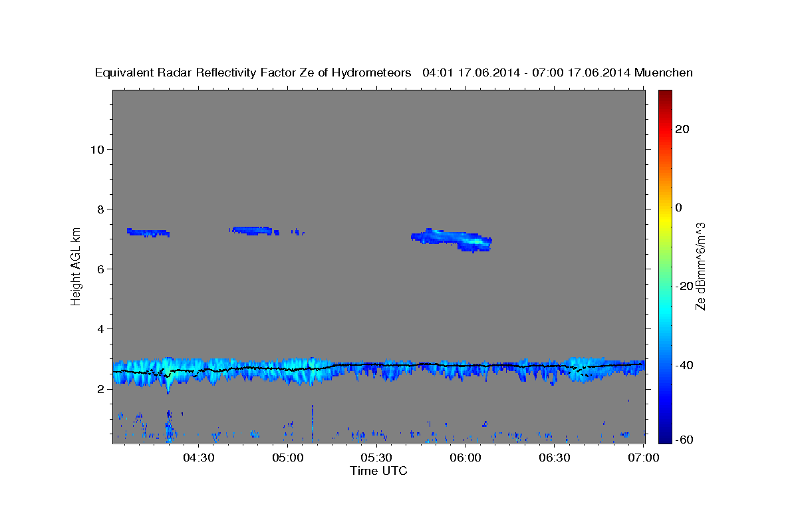Screen dimensions: 798x532
Task: Click the height axis label '2'
Action: point(100,389)
